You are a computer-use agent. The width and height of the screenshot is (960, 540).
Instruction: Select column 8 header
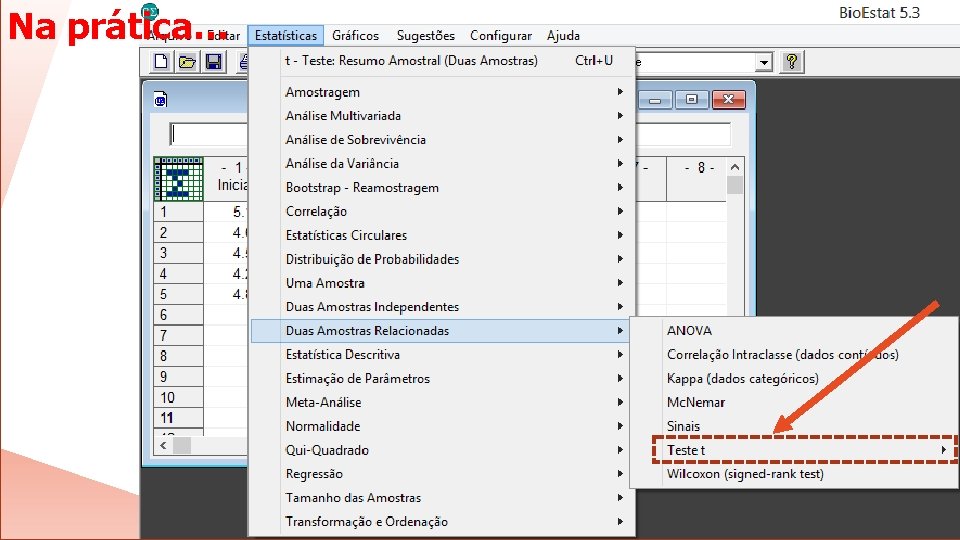click(699, 179)
